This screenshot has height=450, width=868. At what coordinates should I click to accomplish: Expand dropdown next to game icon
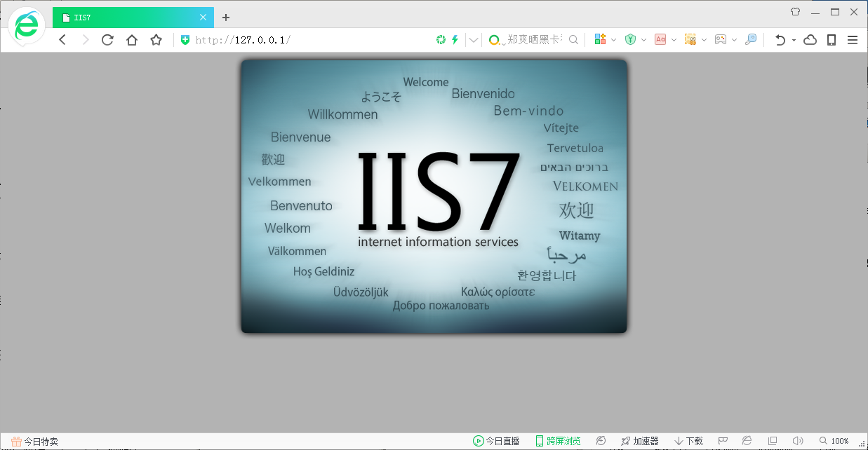(x=735, y=40)
